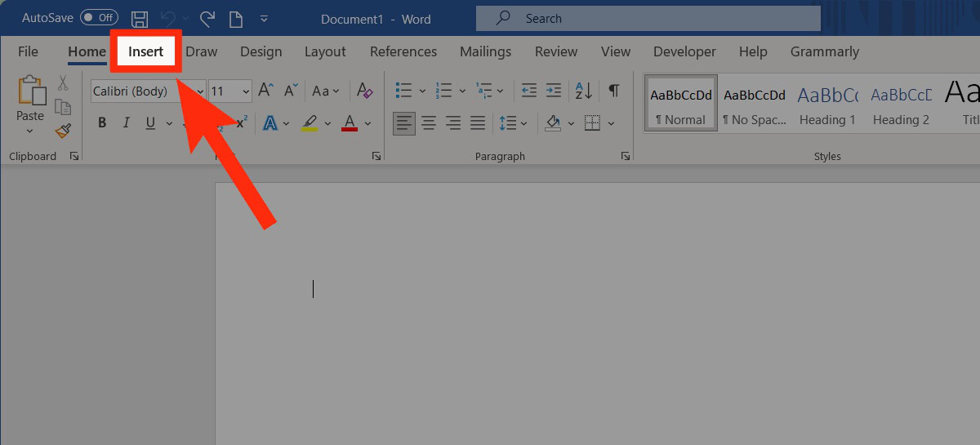Click the Undo arrow icon

pos(167,18)
